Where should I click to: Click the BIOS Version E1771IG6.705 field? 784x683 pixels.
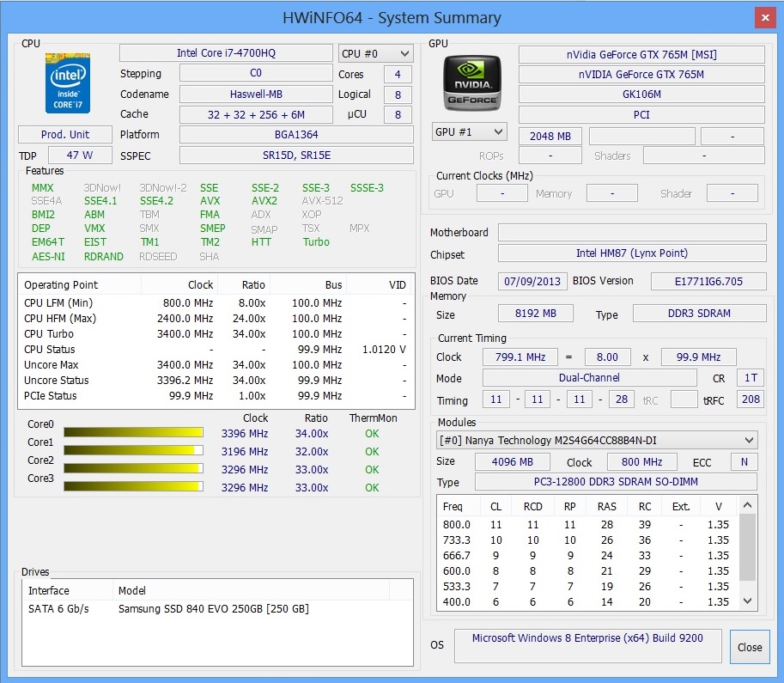[708, 281]
